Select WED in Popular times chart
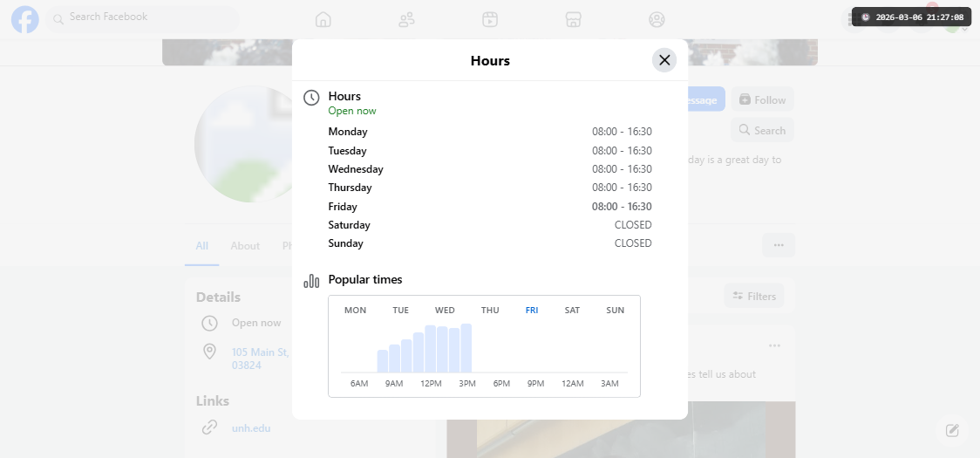Image resolution: width=980 pixels, height=458 pixels. [x=445, y=311]
